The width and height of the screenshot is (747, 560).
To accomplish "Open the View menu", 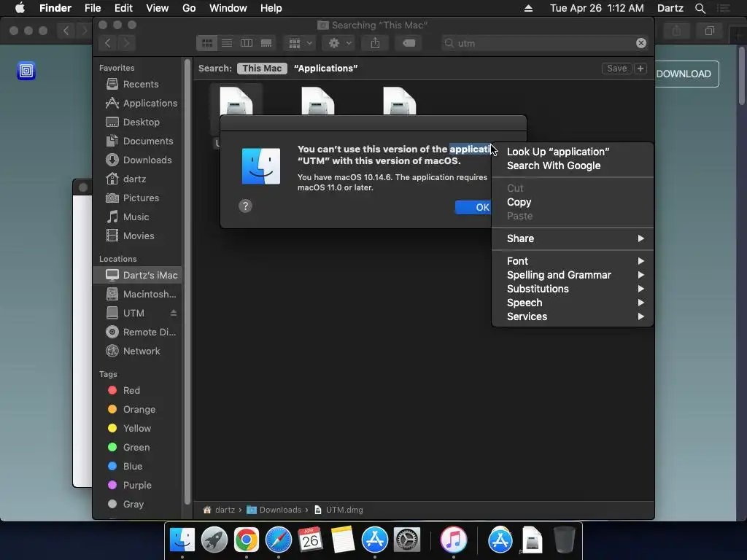I will point(158,8).
